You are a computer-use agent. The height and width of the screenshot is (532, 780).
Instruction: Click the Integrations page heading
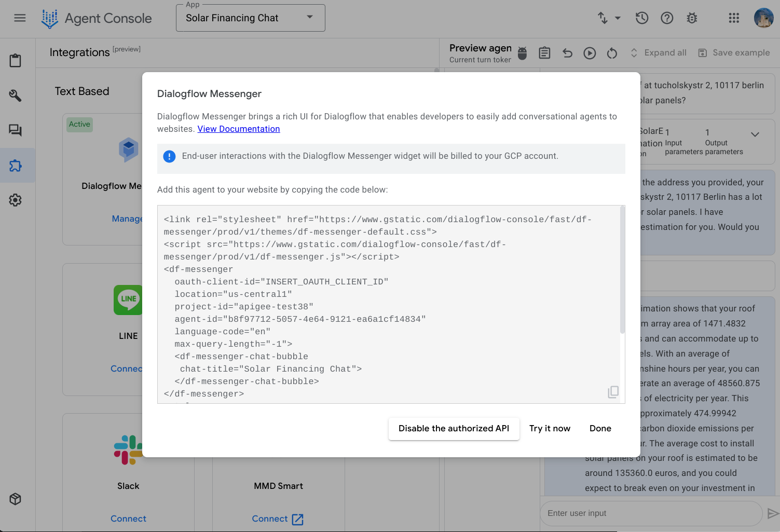click(x=79, y=52)
